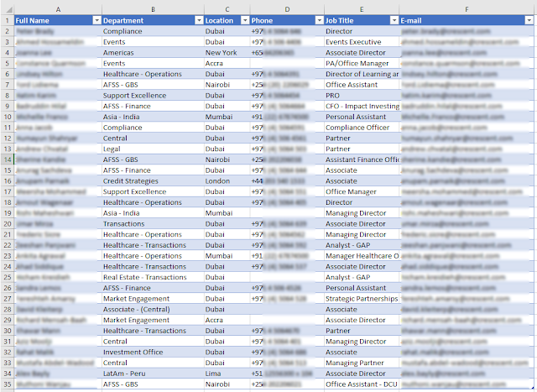
Task: Select the Managing Partner cell
Action: tap(362, 363)
